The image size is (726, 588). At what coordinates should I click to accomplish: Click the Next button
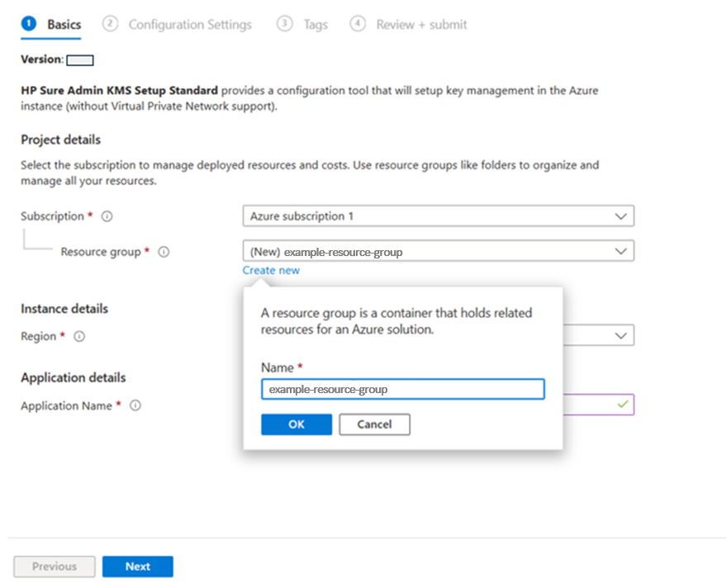point(137,567)
